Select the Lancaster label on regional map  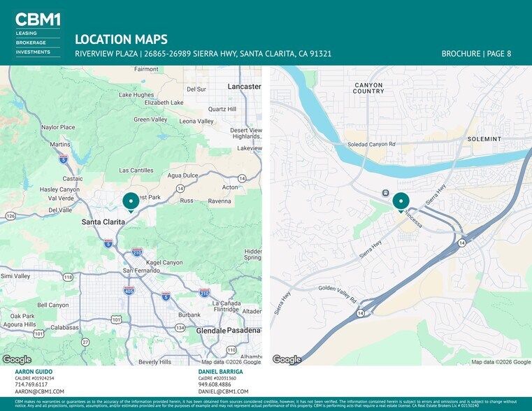point(244,87)
